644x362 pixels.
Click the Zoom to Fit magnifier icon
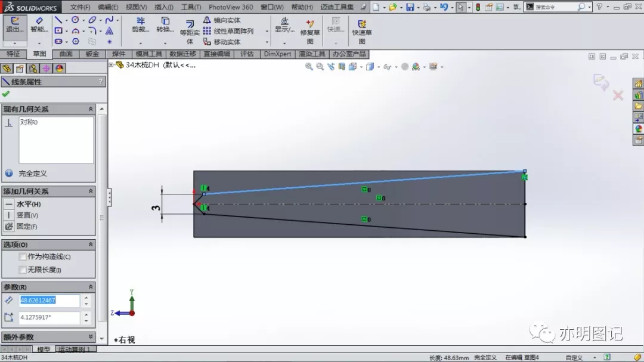309,67
